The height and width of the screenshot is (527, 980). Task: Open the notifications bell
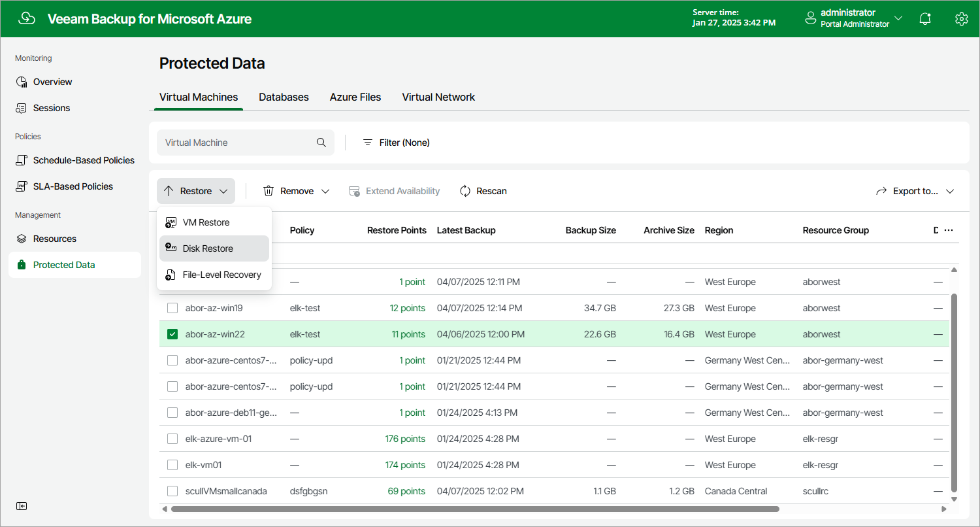[925, 19]
